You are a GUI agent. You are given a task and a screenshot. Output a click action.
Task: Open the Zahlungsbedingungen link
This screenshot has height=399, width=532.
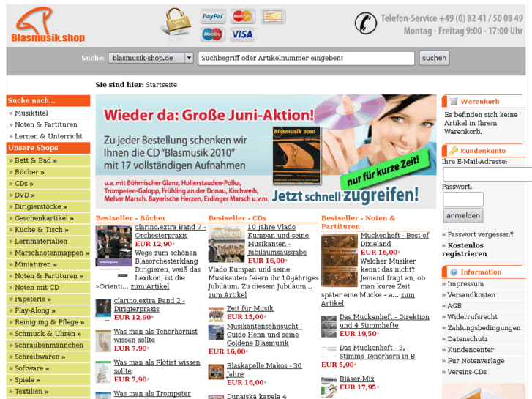click(484, 328)
